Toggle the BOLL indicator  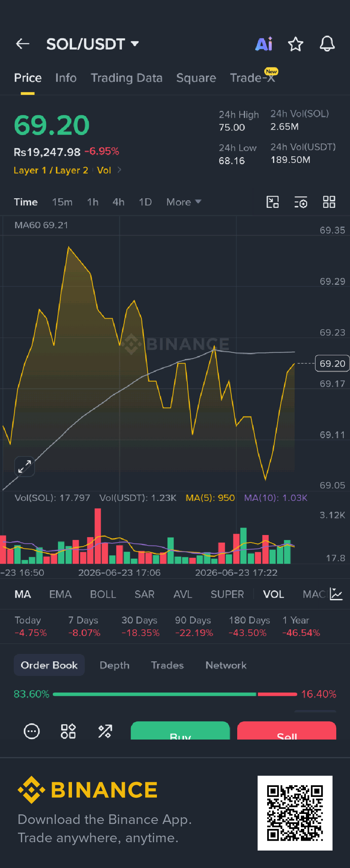tap(103, 594)
